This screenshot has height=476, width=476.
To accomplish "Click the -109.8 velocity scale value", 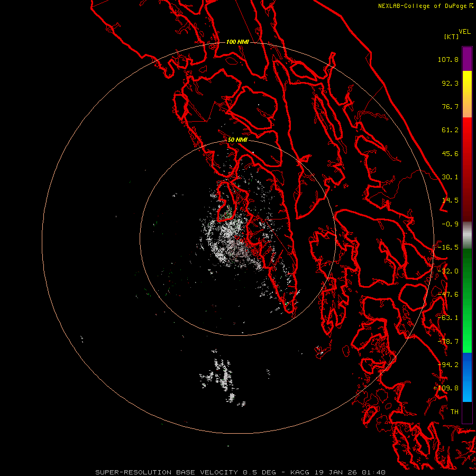I will tap(446, 388).
